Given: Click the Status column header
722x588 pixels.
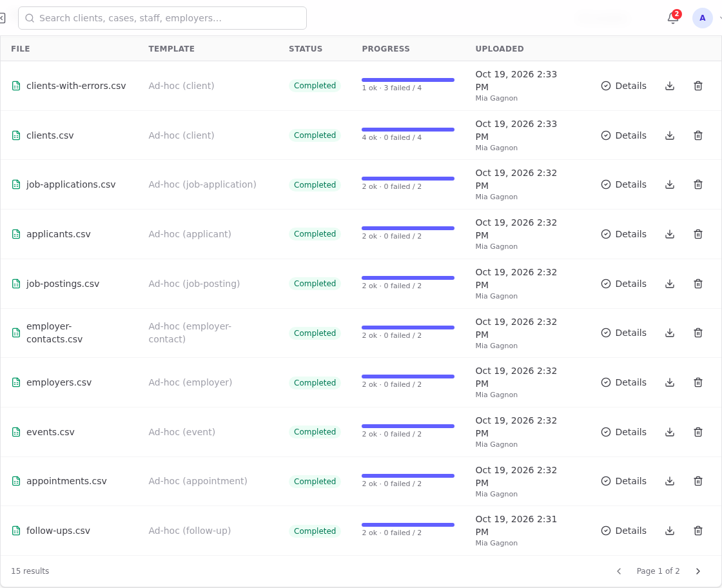Looking at the screenshot, I should (306, 49).
